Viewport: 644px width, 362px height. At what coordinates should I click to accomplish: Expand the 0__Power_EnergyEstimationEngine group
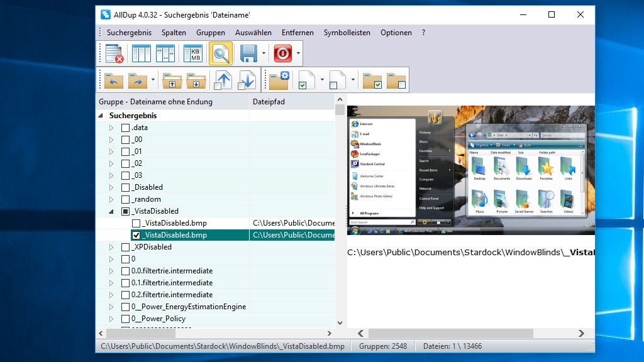[x=111, y=307]
